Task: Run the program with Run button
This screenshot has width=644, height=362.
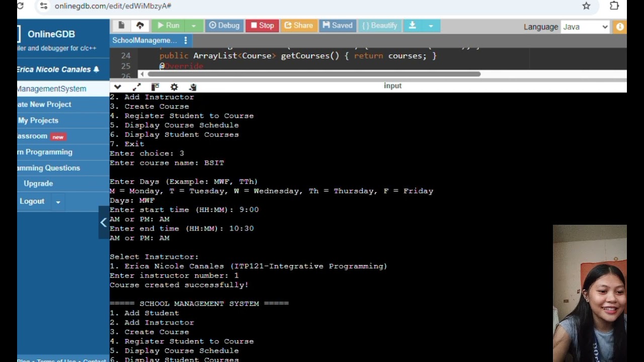Action: pos(168,26)
